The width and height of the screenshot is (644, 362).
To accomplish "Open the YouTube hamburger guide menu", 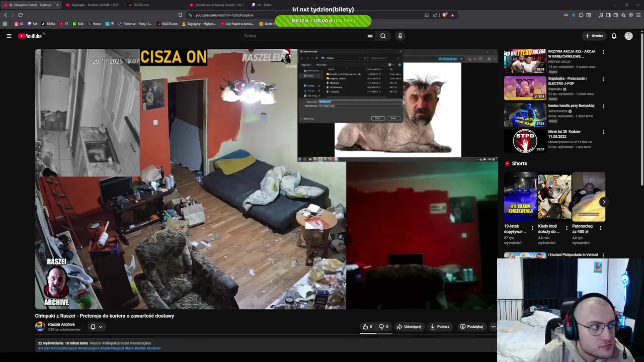I will pyautogui.click(x=9, y=36).
